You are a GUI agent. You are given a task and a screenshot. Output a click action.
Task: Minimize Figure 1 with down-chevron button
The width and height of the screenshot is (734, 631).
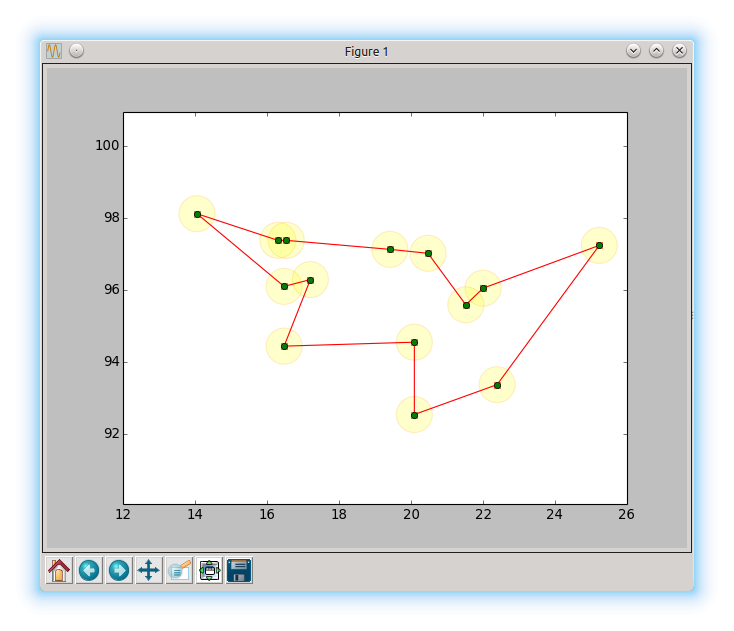pos(633,50)
